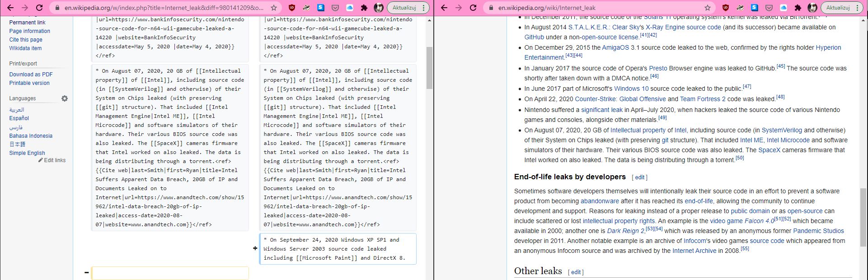Bookmark the diff page with star icon
The height and width of the screenshot is (280, 868).
tap(274, 8)
